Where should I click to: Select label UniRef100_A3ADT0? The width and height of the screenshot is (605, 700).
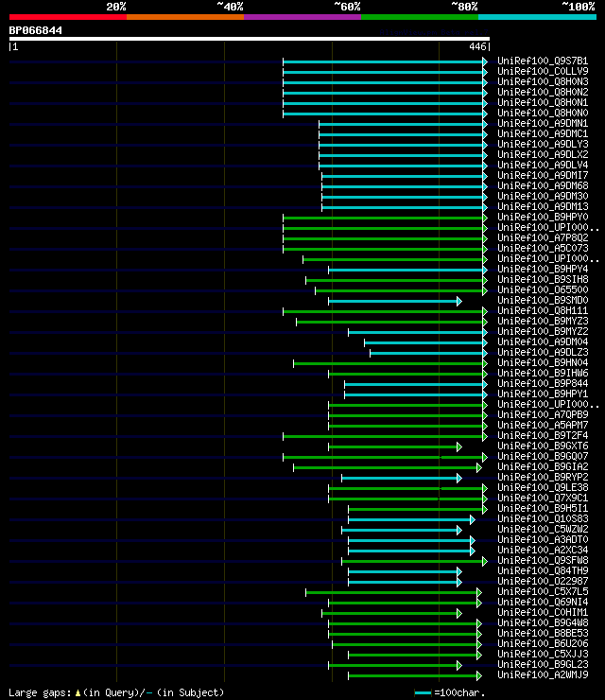coord(543,539)
